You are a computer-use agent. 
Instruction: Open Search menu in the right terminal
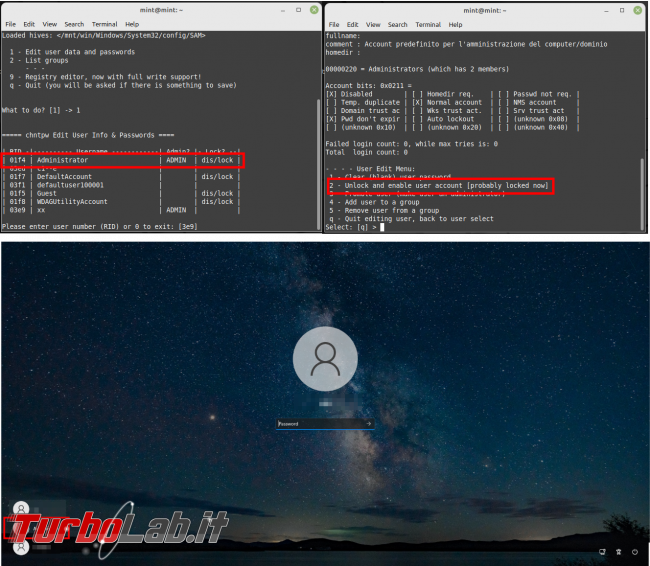(x=398, y=24)
